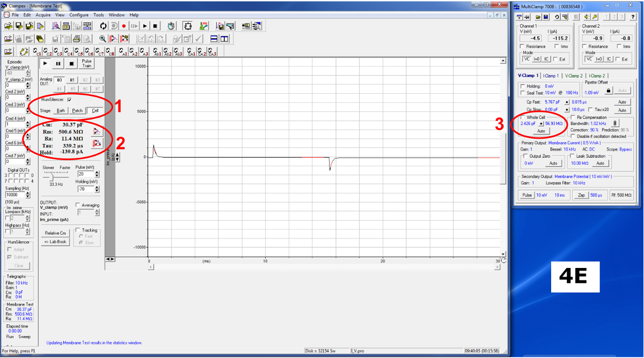The width and height of the screenshot is (644, 358).
Task: Click the zoom magnifier toolbar icon
Action: [103, 39]
